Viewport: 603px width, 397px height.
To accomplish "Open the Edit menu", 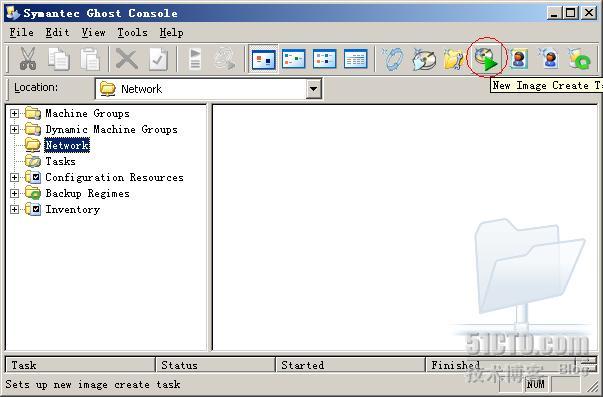I will tap(57, 33).
